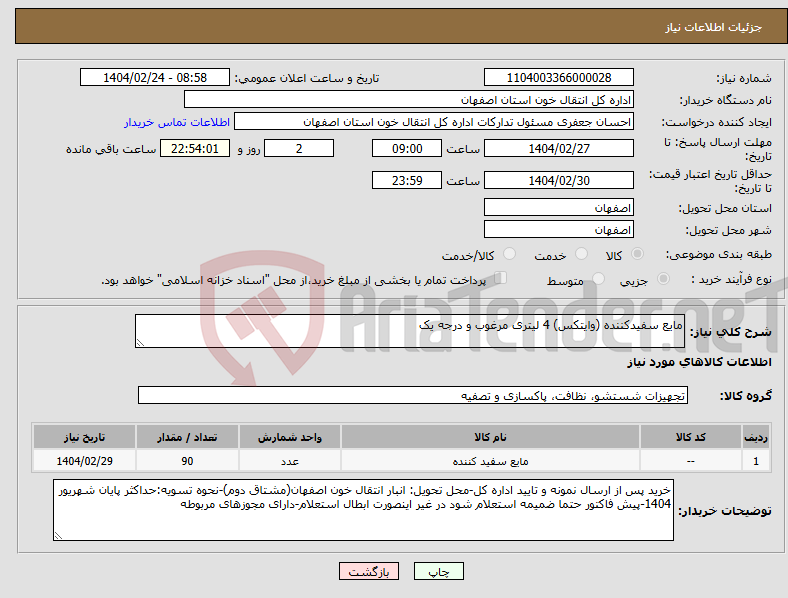Click the طبقه بندی موضوعی label
Screen dimensions: 788x598
click(x=719, y=254)
